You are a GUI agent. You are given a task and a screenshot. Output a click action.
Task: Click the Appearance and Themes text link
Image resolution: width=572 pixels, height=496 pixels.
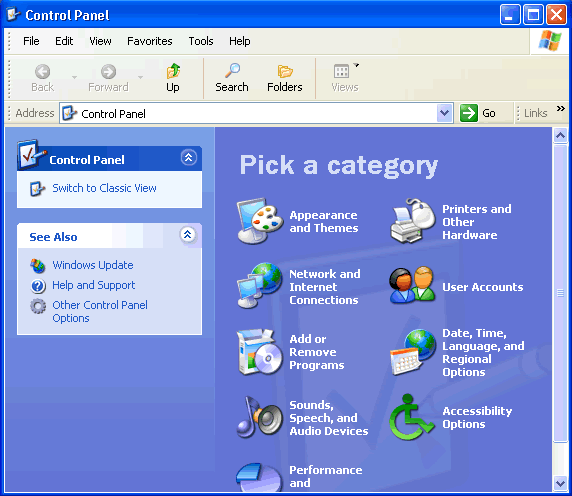click(x=324, y=221)
